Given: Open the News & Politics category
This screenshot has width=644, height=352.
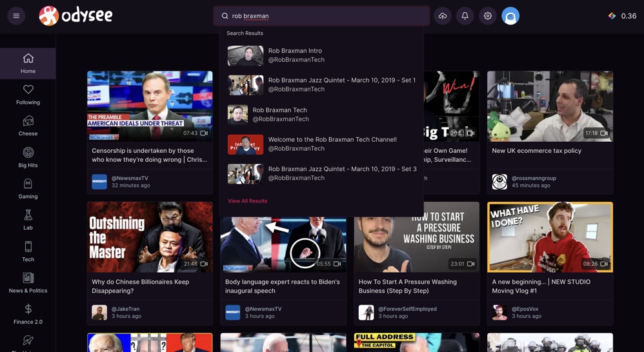Looking at the screenshot, I should coord(28,282).
